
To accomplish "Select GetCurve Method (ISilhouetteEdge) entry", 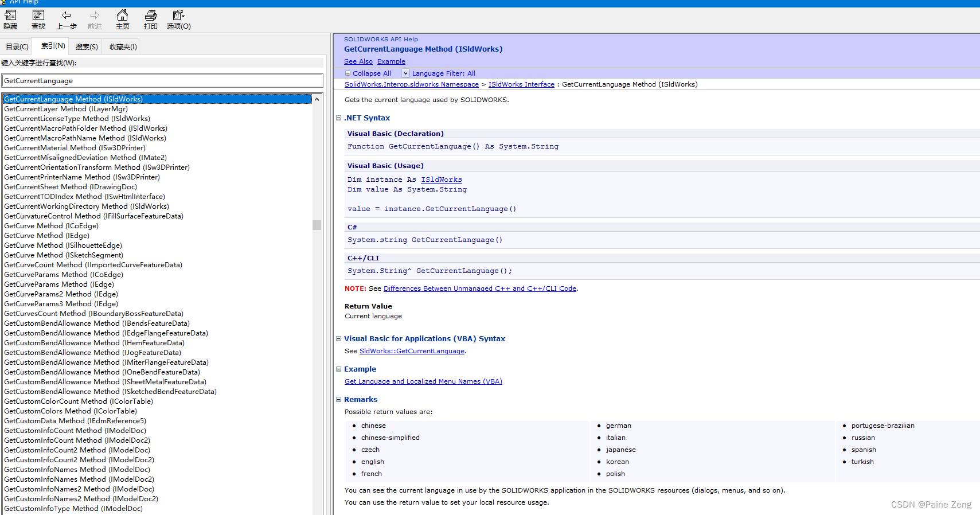I will pos(63,245).
